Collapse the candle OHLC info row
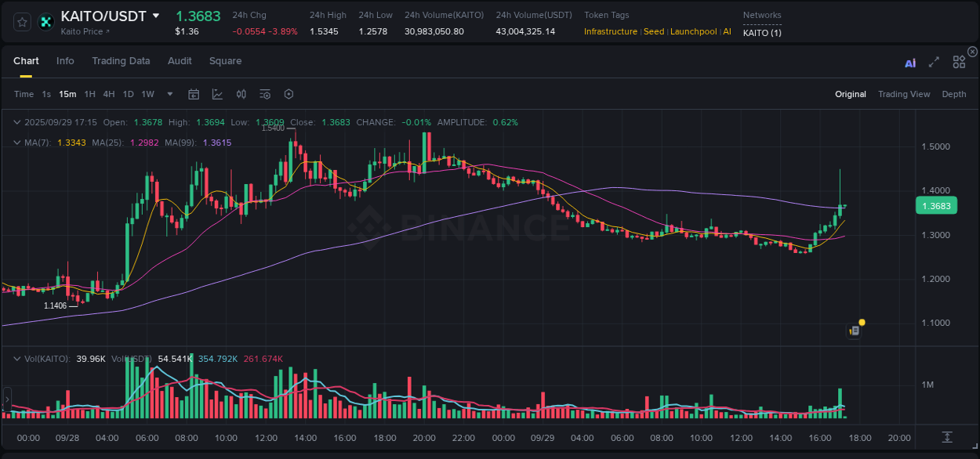This screenshot has width=980, height=459. 17,122
